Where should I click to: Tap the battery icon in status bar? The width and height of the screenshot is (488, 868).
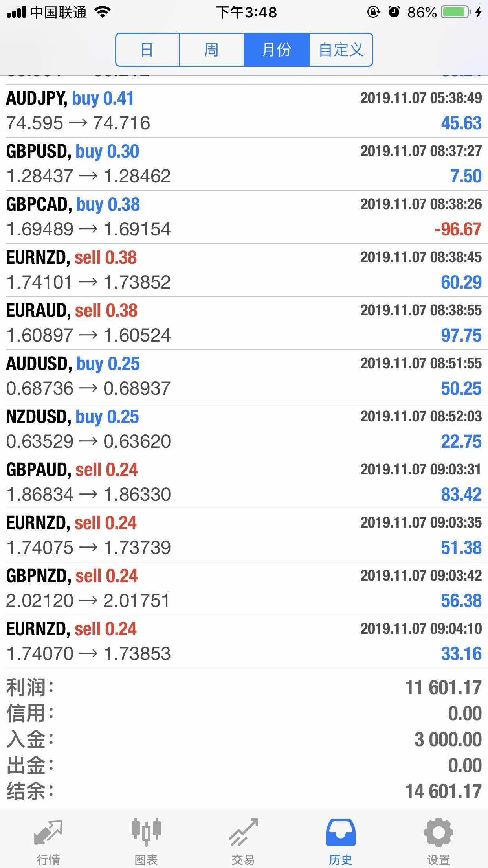pos(456,13)
